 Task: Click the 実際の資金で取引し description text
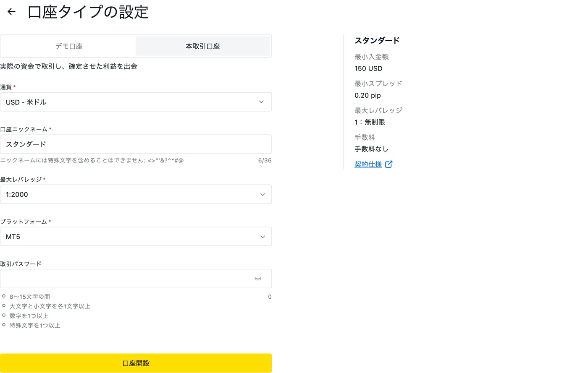68,66
